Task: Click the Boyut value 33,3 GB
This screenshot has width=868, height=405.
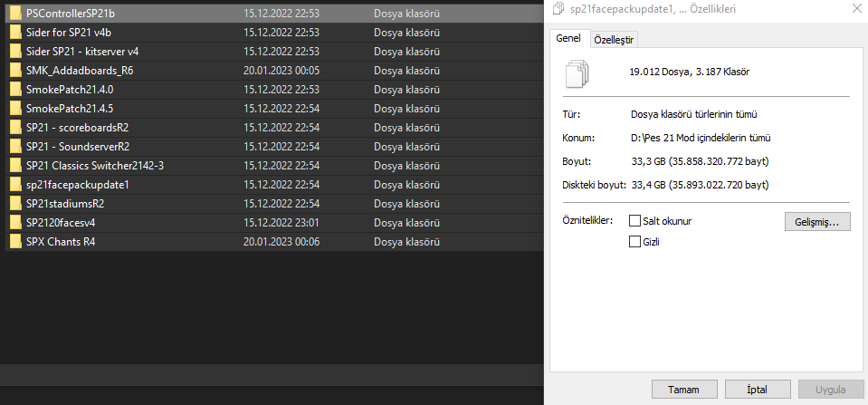Action: 700,161
